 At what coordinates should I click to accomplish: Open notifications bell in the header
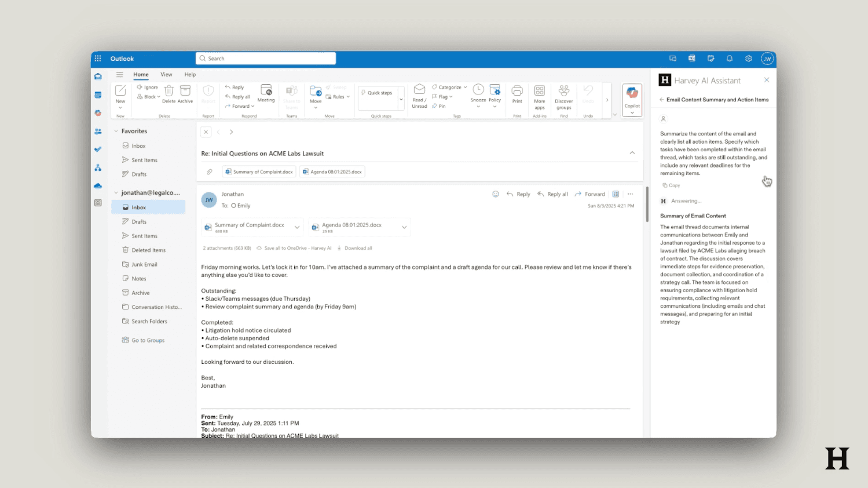click(730, 59)
